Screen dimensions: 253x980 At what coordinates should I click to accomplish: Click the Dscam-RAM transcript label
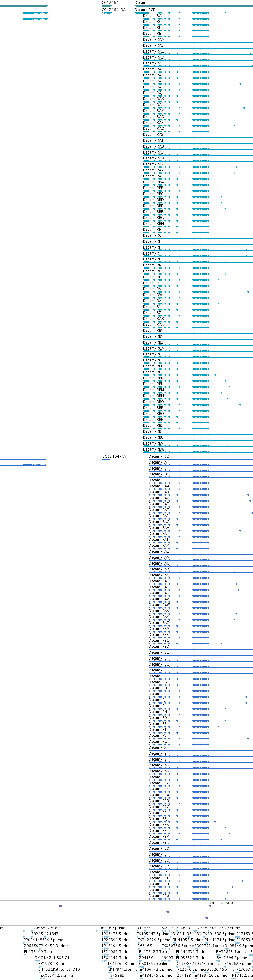[x=153, y=111]
